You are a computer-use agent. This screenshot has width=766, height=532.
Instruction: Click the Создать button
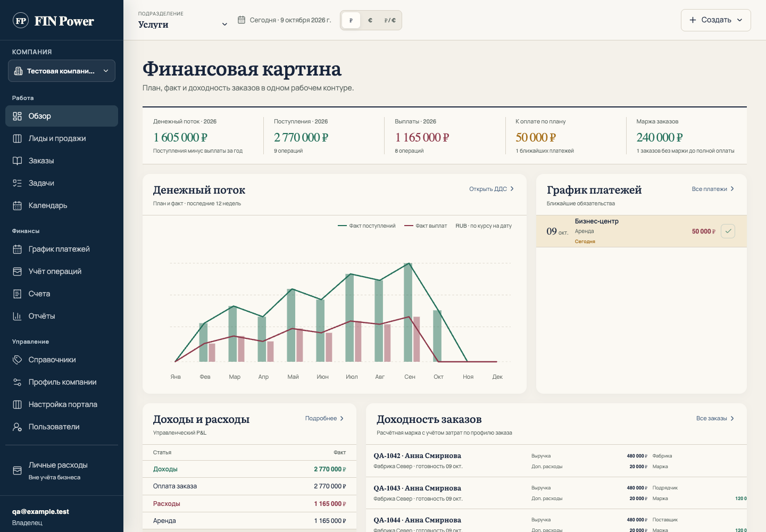click(x=716, y=20)
